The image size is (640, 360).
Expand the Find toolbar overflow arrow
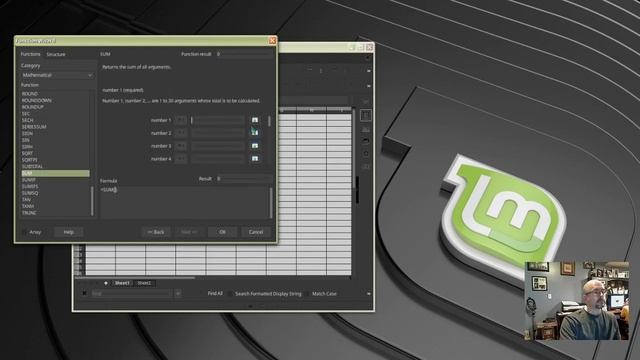(369, 293)
